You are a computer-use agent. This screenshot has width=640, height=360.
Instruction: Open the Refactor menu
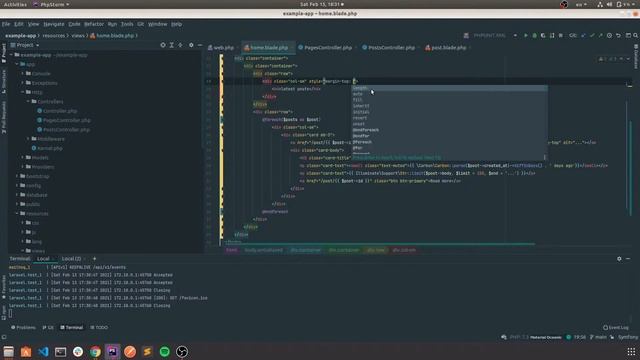click(94, 24)
